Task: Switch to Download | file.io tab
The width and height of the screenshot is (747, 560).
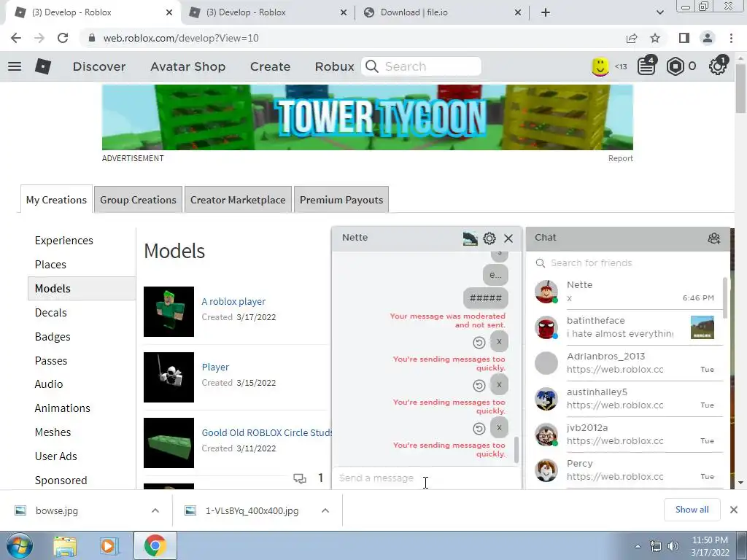Action: pyautogui.click(x=441, y=12)
